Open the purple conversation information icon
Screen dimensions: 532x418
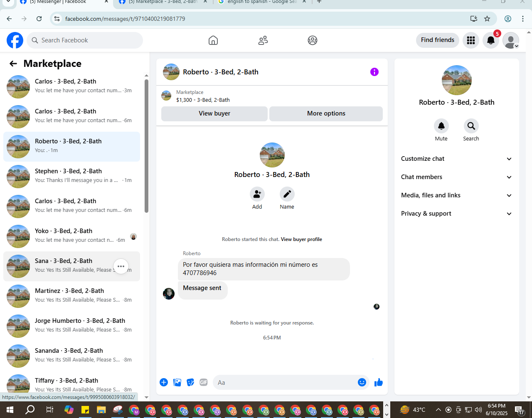[374, 72]
